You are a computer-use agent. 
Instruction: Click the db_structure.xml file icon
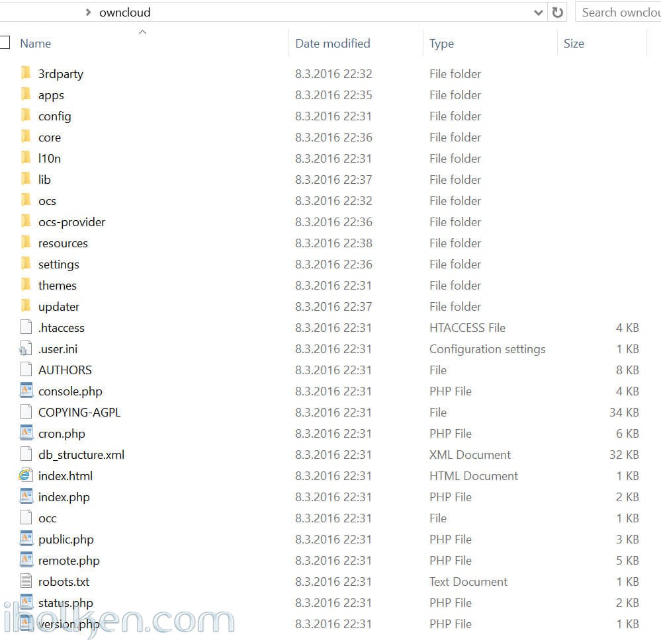click(x=26, y=454)
